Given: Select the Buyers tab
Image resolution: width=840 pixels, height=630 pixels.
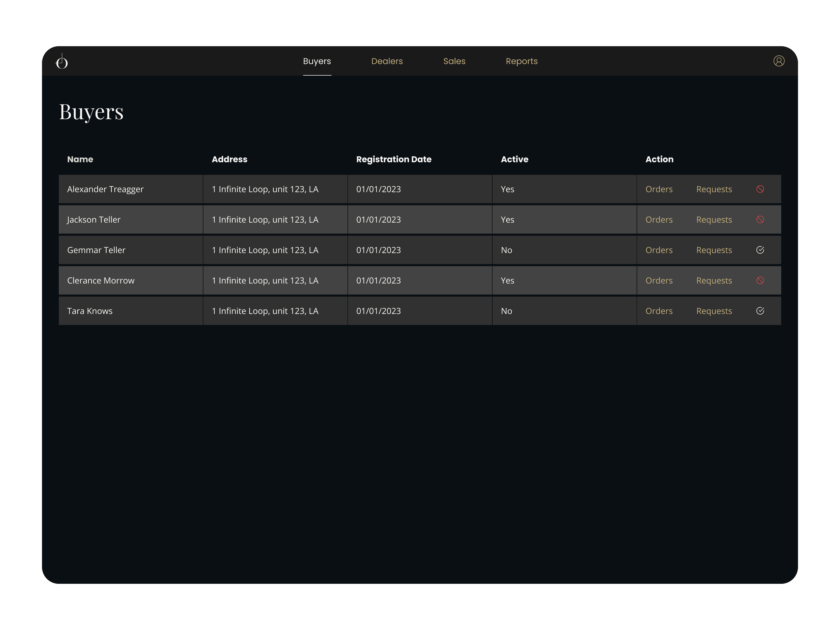Looking at the screenshot, I should click(317, 61).
